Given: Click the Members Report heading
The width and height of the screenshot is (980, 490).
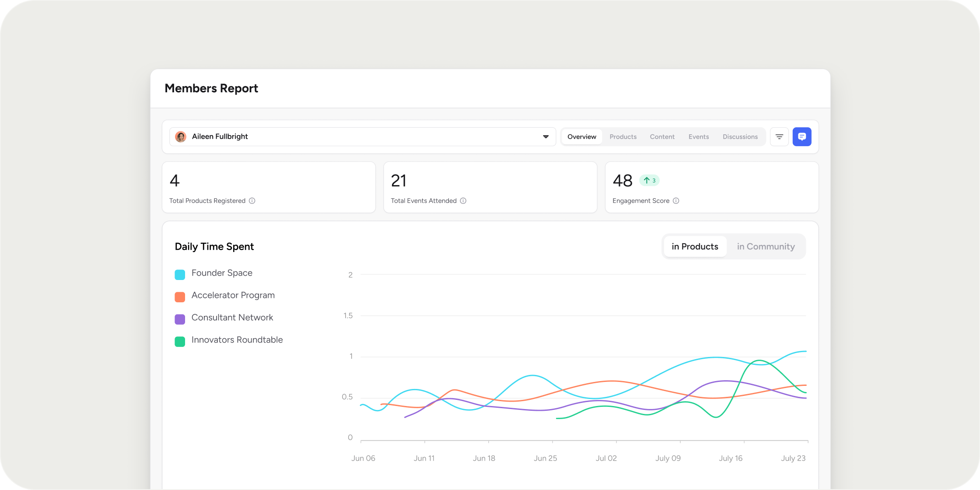Looking at the screenshot, I should [x=211, y=88].
